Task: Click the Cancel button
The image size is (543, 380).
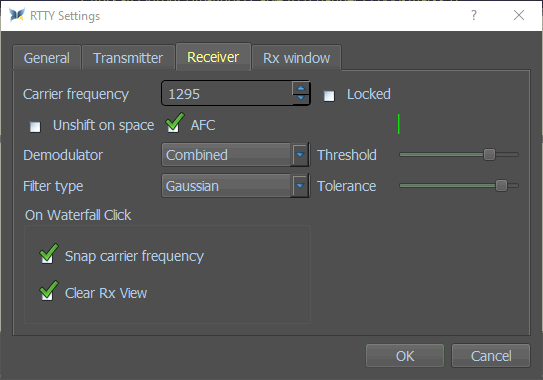Action: 491,356
